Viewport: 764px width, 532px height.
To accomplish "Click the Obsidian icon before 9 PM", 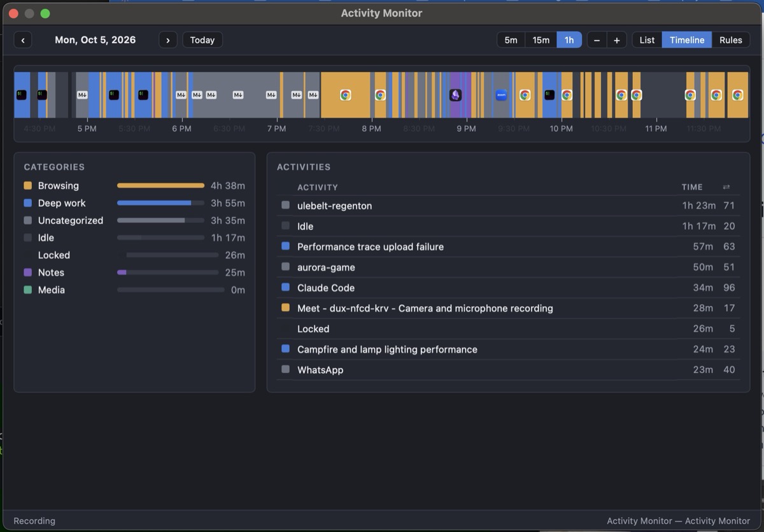I will tap(455, 95).
